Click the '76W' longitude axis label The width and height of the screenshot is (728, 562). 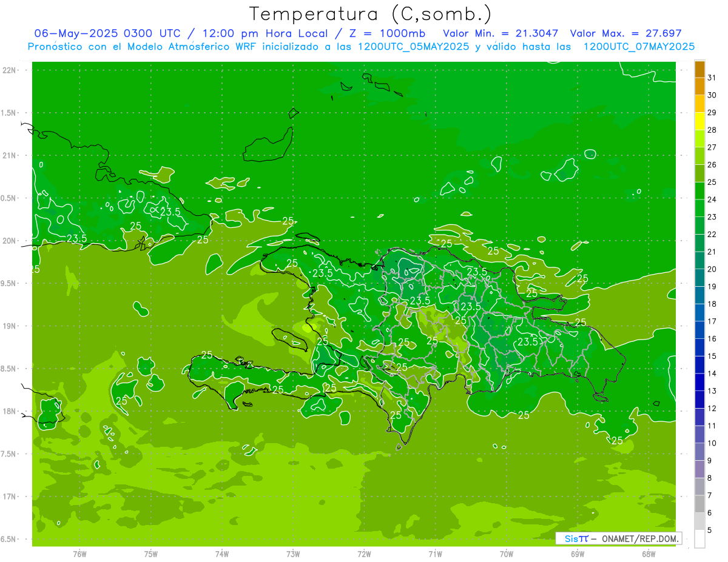79,554
